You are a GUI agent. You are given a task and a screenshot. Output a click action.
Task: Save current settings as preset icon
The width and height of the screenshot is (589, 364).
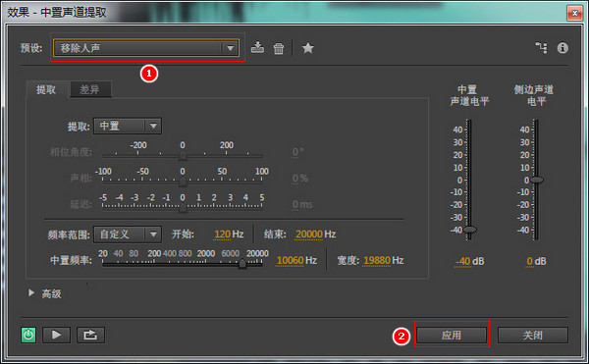(257, 48)
